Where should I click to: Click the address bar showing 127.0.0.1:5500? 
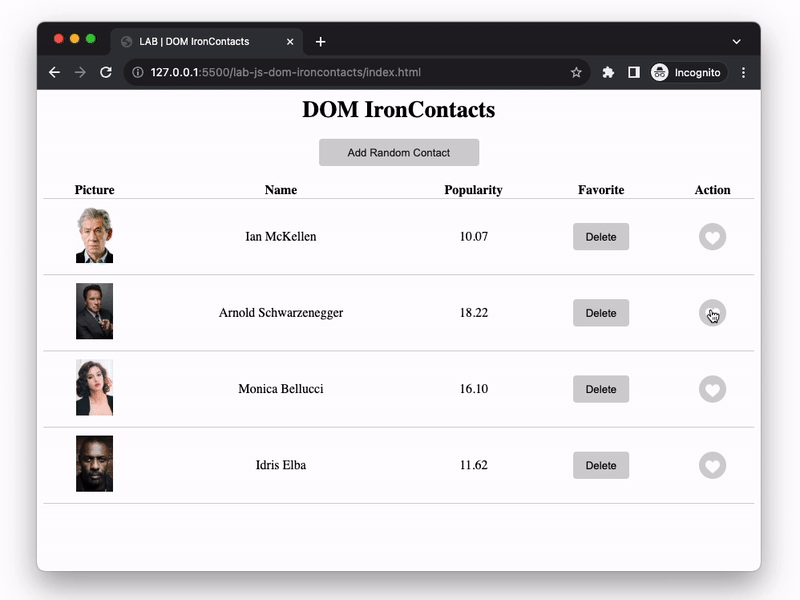[350, 73]
